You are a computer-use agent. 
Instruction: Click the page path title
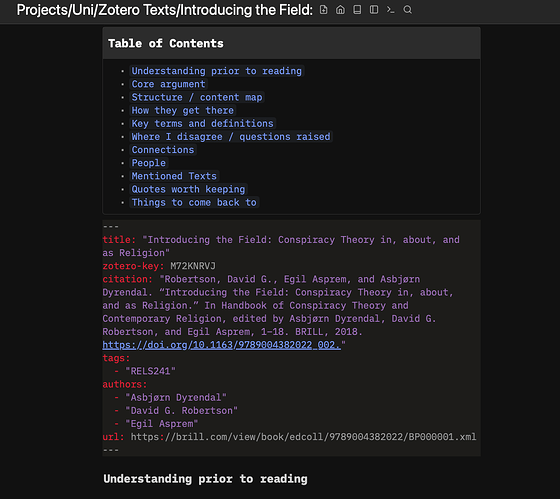(165, 10)
